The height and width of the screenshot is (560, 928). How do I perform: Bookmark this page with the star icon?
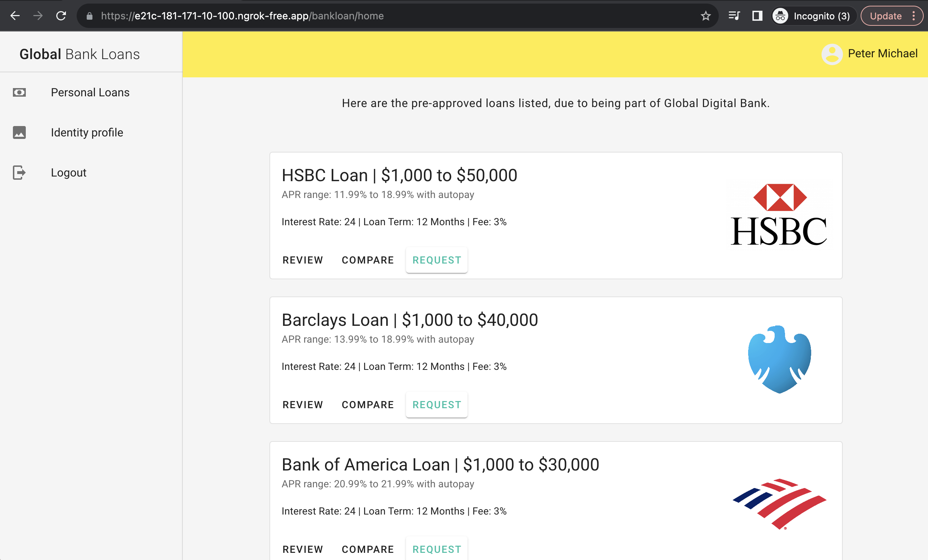click(x=705, y=16)
